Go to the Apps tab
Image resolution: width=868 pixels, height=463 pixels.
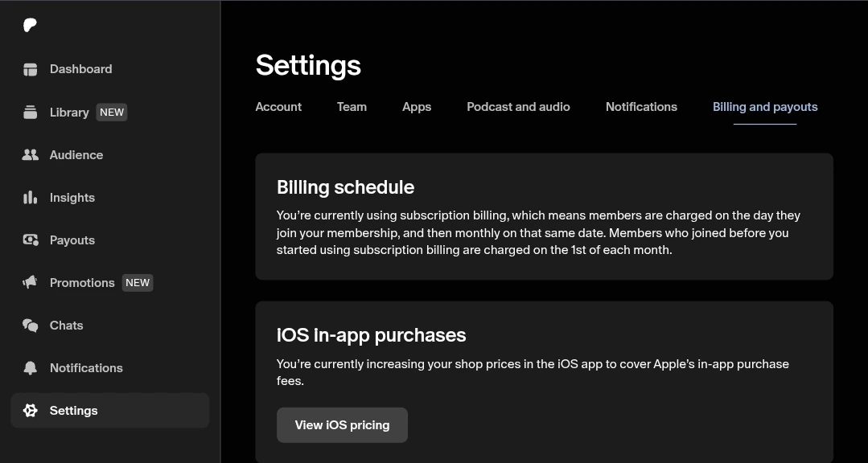416,107
